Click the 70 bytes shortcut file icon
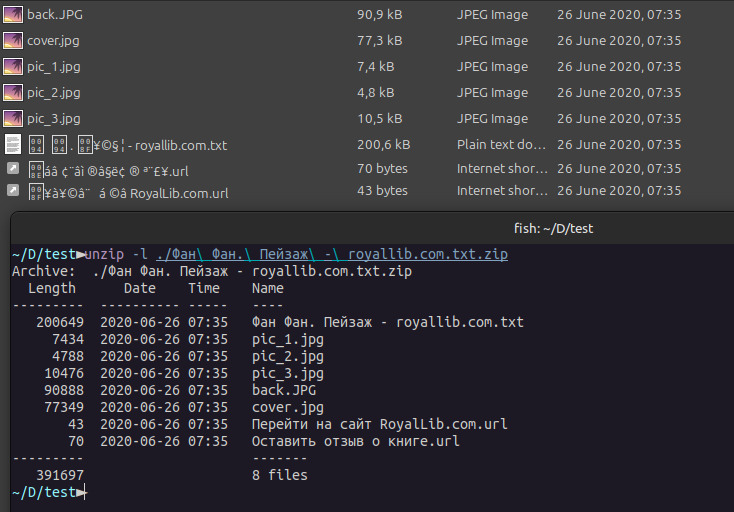This screenshot has width=734, height=512. click(13, 168)
